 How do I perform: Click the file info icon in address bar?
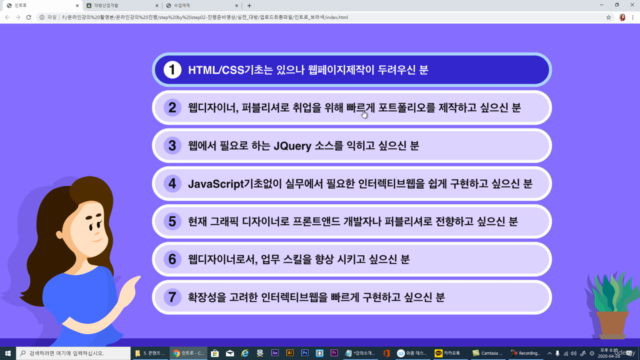pyautogui.click(x=42, y=17)
